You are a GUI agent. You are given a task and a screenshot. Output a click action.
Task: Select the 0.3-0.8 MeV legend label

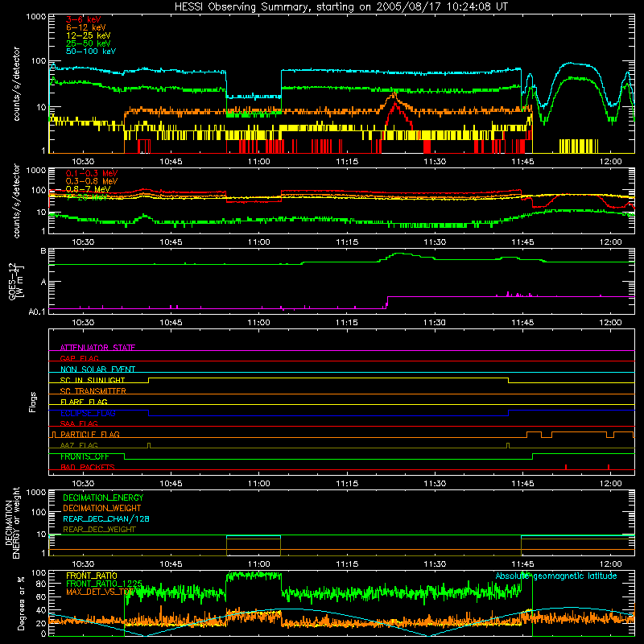click(x=92, y=181)
